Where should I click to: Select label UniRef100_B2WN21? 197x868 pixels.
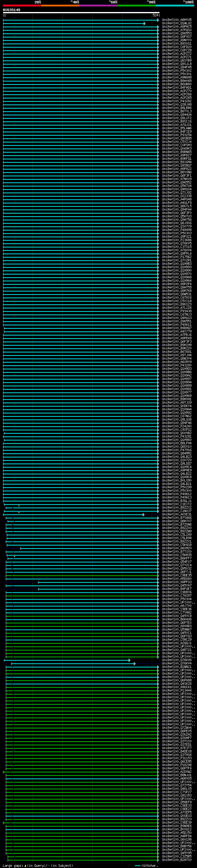tap(177, 667)
